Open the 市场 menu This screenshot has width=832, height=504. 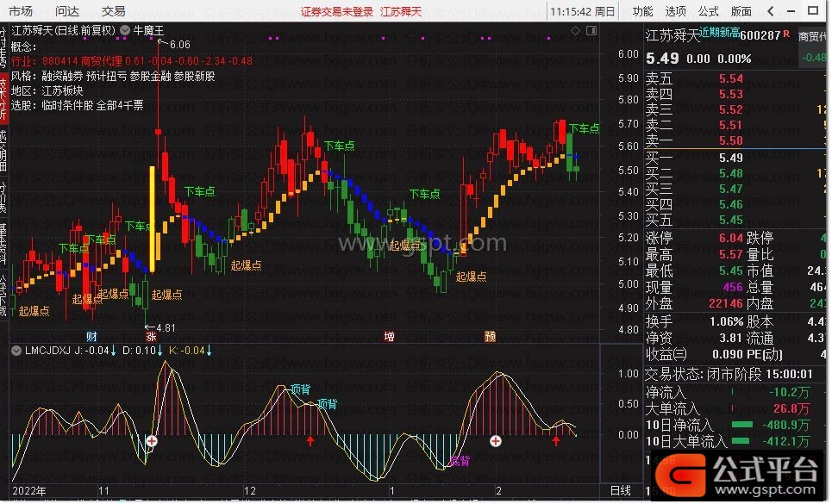[x=21, y=11]
